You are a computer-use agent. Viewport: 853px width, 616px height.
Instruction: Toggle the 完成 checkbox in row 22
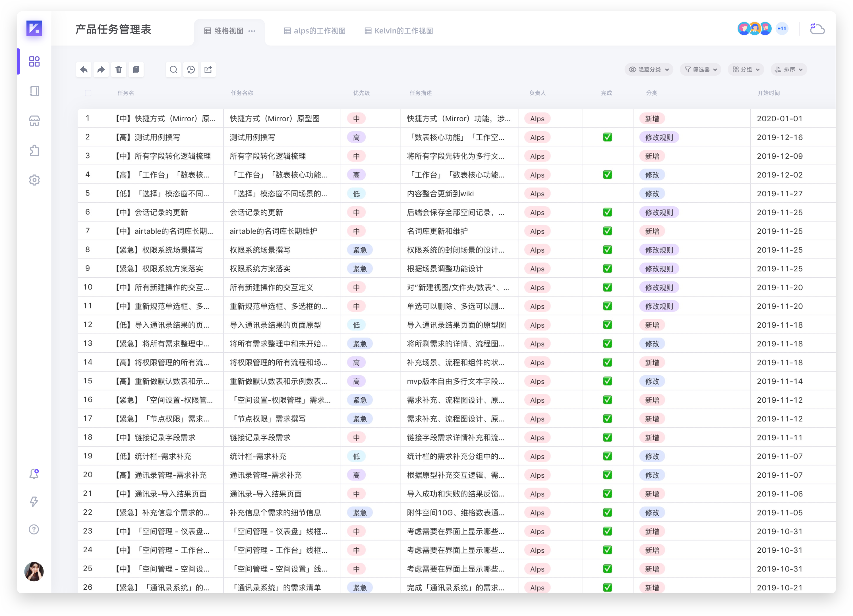(607, 513)
